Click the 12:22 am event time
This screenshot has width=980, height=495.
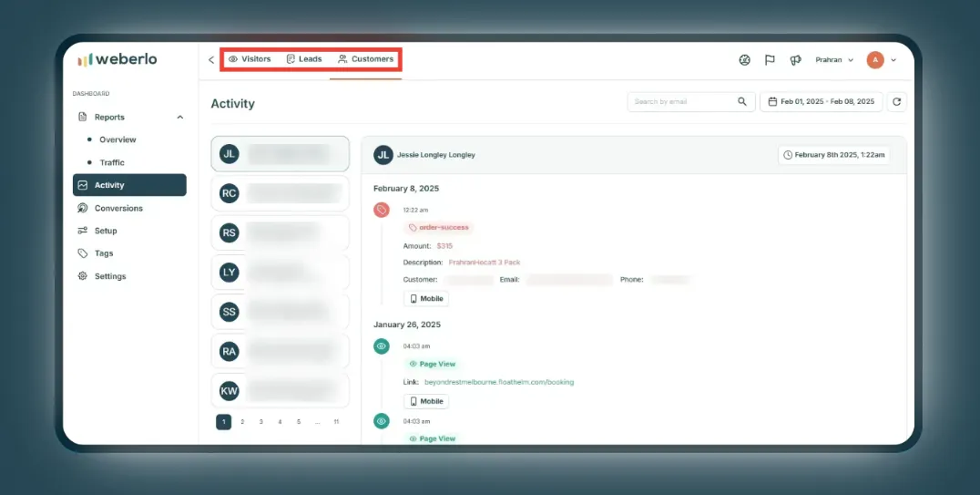coord(415,211)
